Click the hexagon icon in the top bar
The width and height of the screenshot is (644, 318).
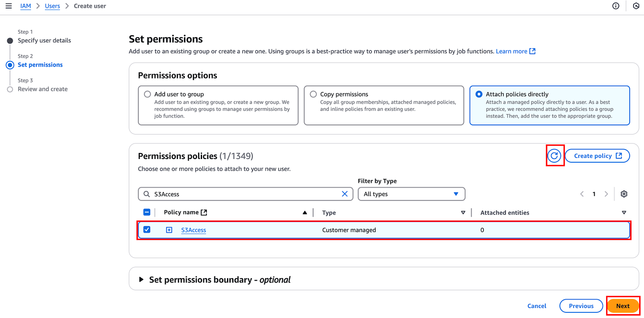point(636,6)
